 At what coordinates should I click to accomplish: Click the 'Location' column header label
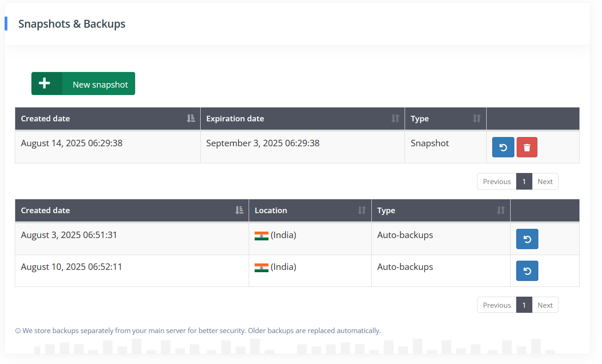271,210
